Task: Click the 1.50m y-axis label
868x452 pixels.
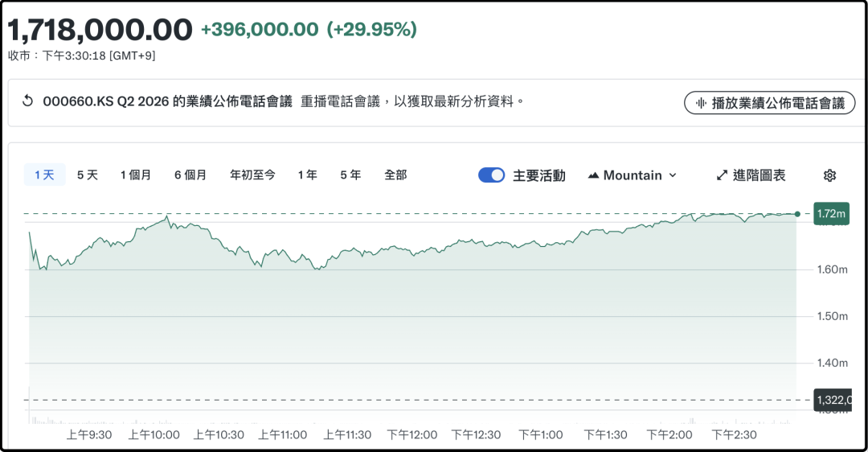Action: pyautogui.click(x=832, y=316)
